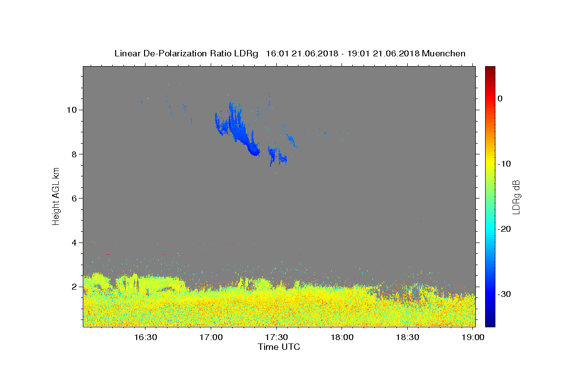Click the end date '19:01 21.06.2018' in the title

click(x=383, y=53)
